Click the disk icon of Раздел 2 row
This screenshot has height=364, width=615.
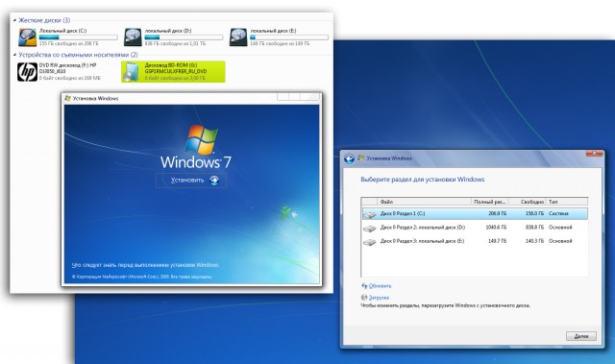369,228
